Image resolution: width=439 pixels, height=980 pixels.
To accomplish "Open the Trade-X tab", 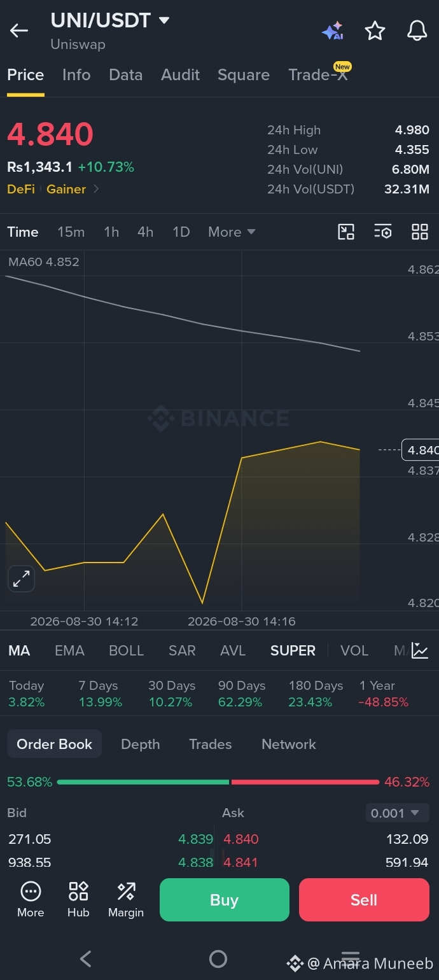I will [x=318, y=75].
